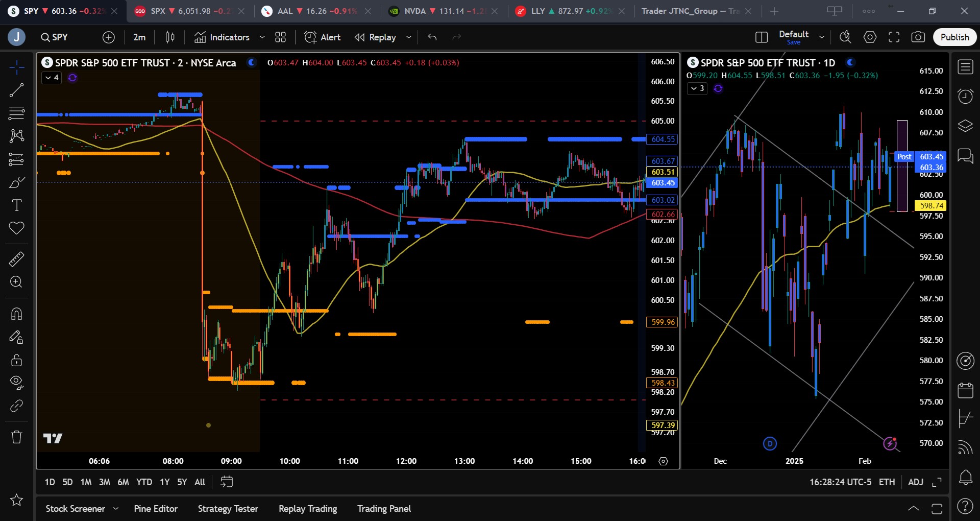Create a new Alert
The image size is (980, 521).
point(323,37)
